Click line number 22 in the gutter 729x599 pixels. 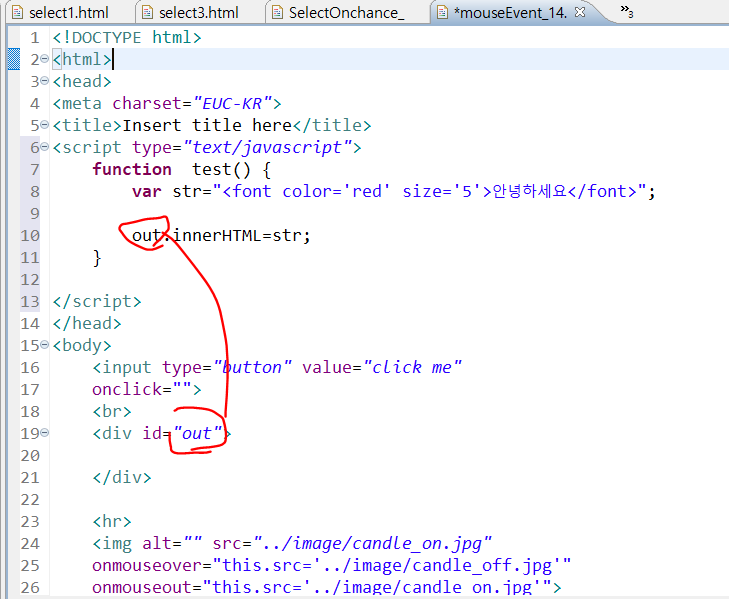30,499
